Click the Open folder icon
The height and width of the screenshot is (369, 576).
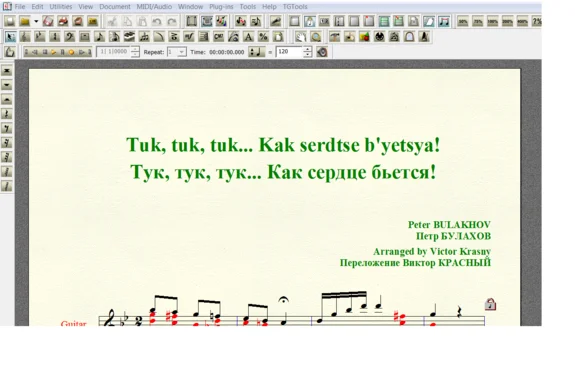click(x=25, y=21)
